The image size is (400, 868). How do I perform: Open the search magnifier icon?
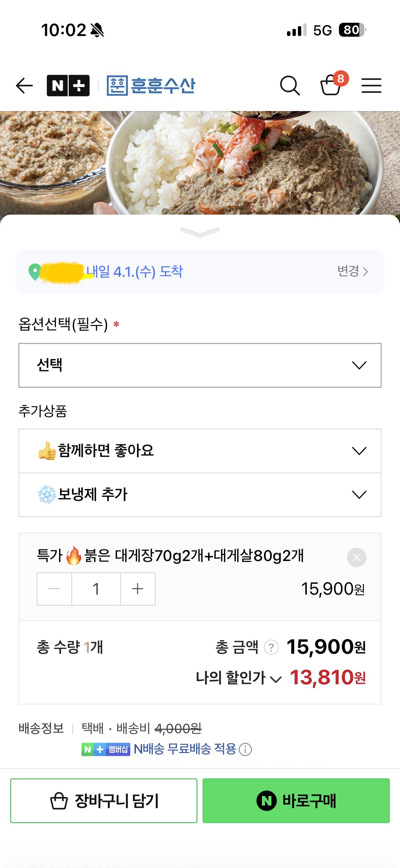pyautogui.click(x=290, y=85)
